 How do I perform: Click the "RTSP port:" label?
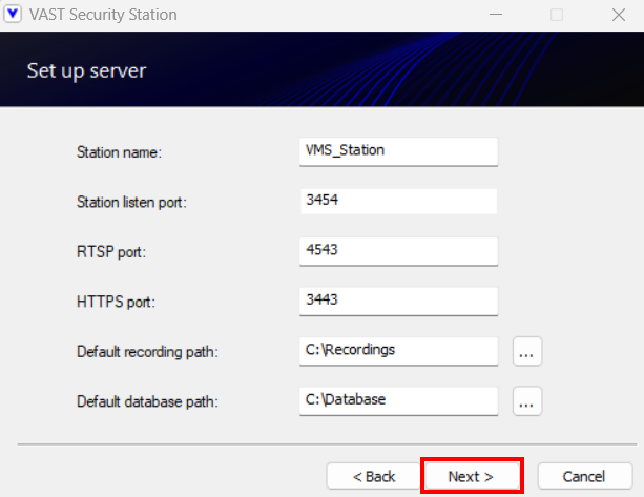[111, 251]
